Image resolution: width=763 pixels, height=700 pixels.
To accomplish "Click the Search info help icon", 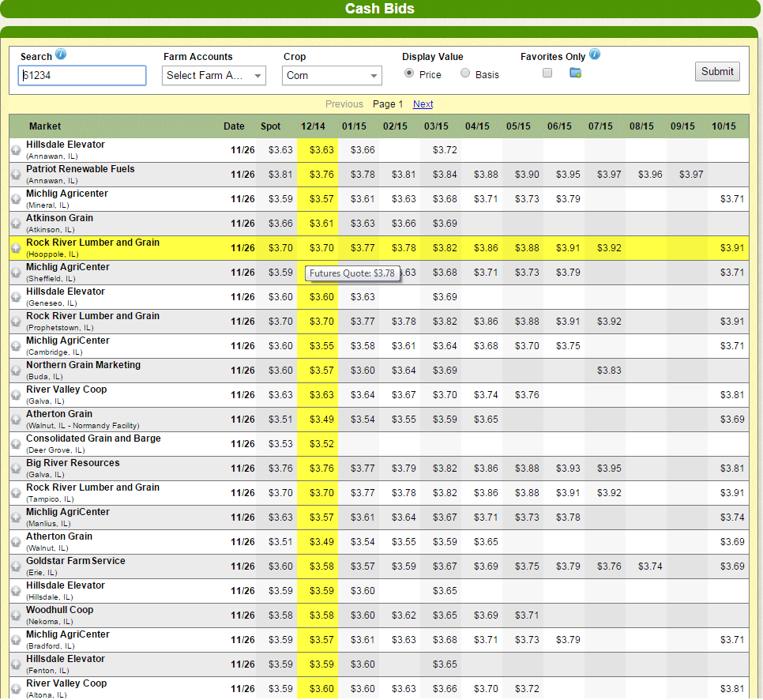I will click(60, 54).
